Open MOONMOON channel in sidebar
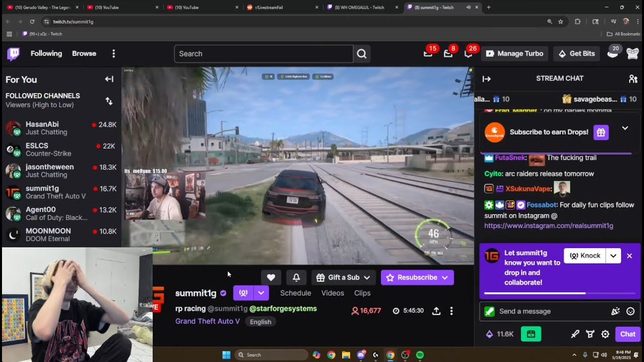This screenshot has width=644, height=362. (x=61, y=235)
